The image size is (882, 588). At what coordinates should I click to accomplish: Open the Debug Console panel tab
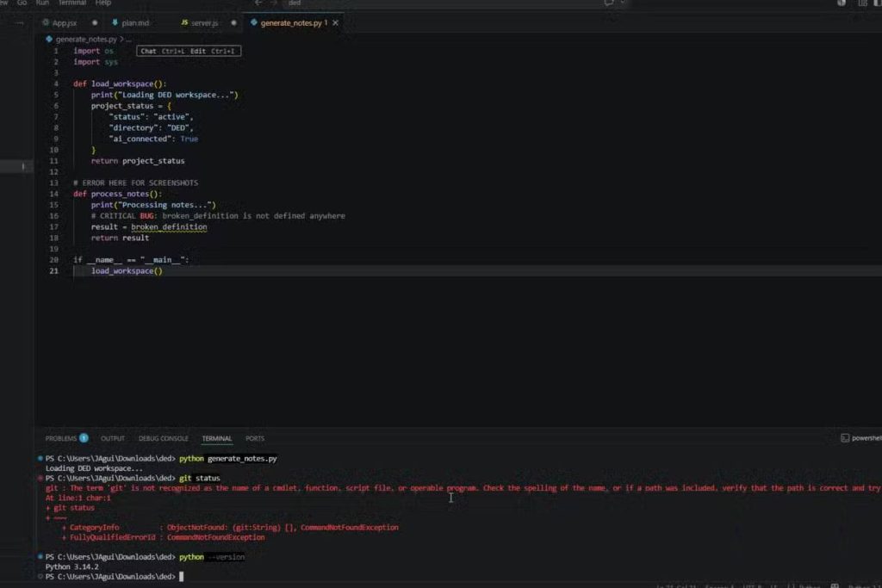pyautogui.click(x=163, y=438)
